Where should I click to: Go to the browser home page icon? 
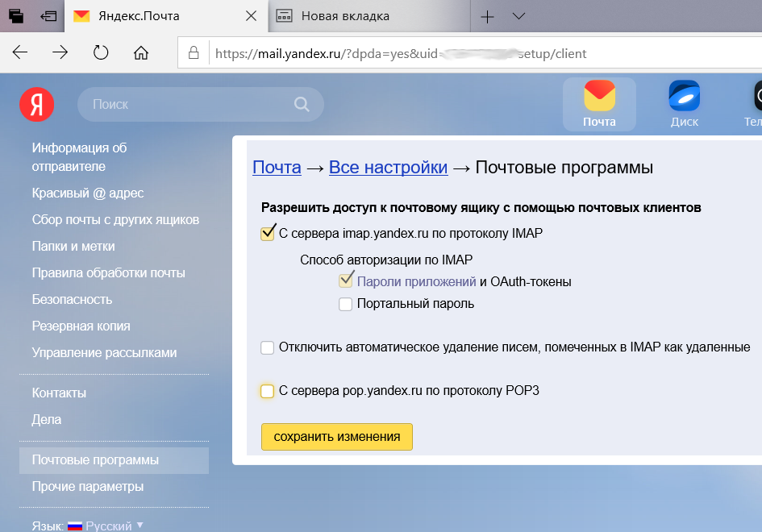tap(141, 52)
